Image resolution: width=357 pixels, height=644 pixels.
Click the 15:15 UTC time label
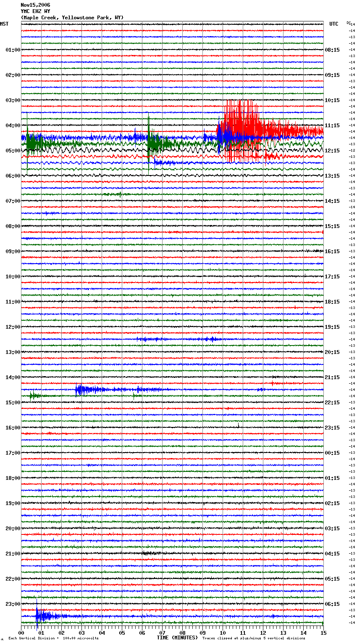coord(332,226)
